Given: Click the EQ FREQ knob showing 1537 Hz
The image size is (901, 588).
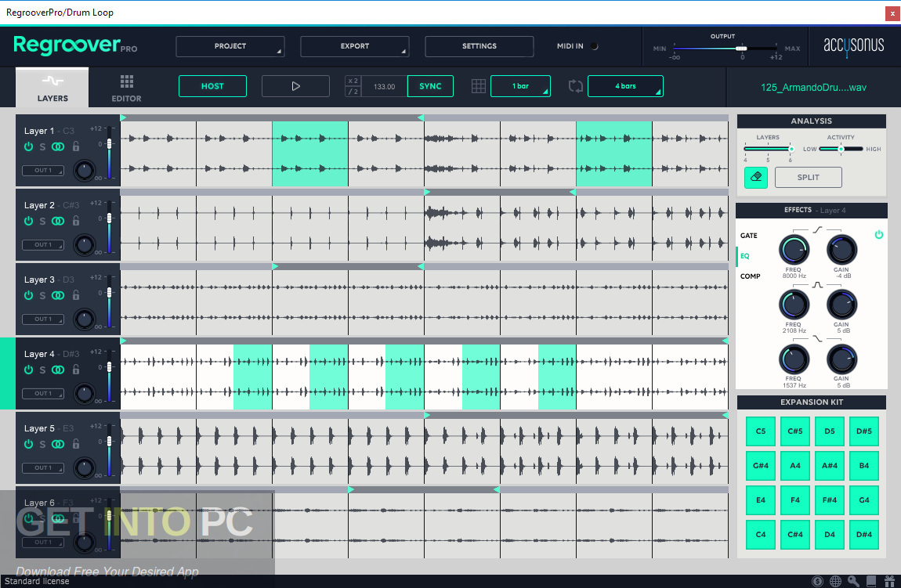Looking at the screenshot, I should 794,359.
